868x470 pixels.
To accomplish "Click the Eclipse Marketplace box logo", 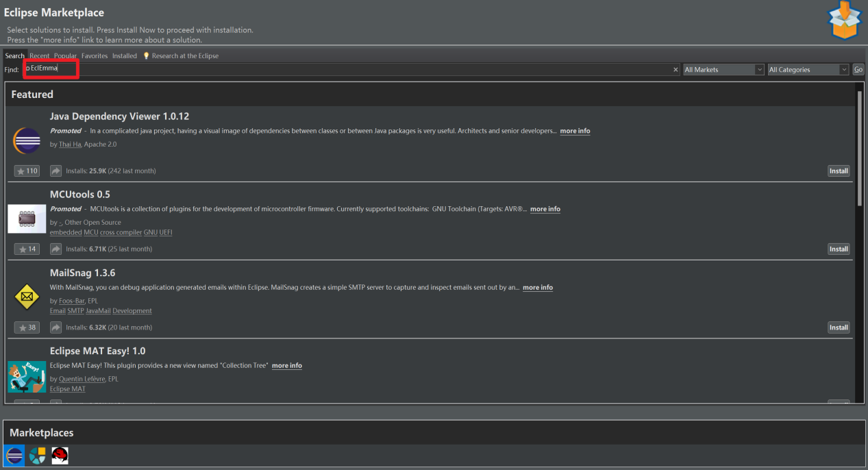I will tap(843, 21).
